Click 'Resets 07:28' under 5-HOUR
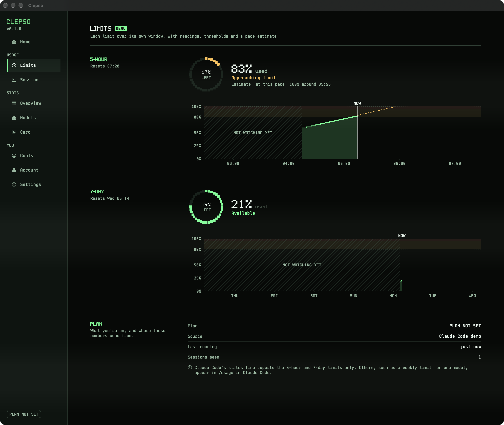The width and height of the screenshot is (504, 425). tap(105, 66)
